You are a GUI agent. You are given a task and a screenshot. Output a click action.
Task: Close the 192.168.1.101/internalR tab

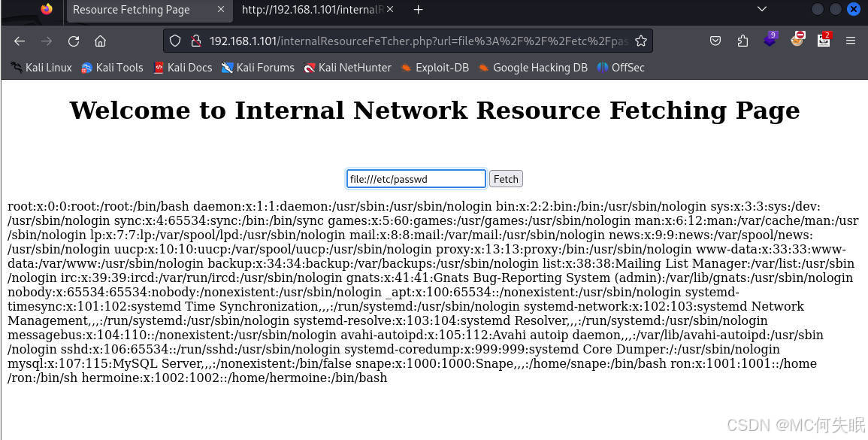point(390,10)
